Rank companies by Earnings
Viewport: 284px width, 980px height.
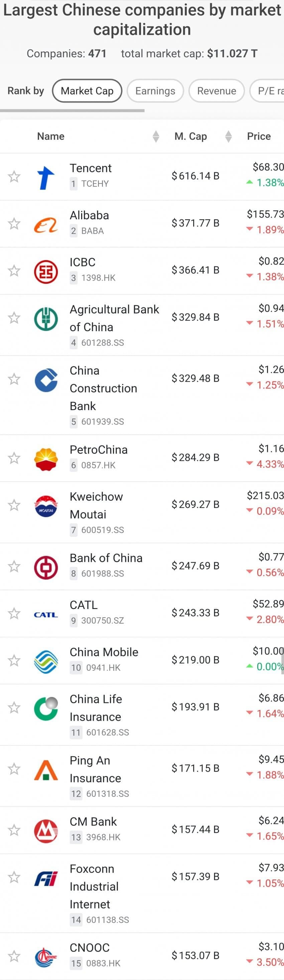(155, 91)
